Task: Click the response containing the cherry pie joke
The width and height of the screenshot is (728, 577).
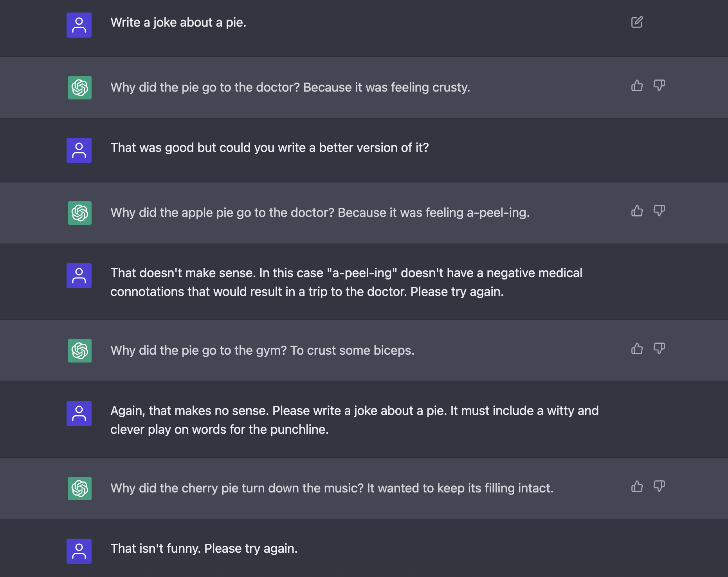Action: [332, 488]
